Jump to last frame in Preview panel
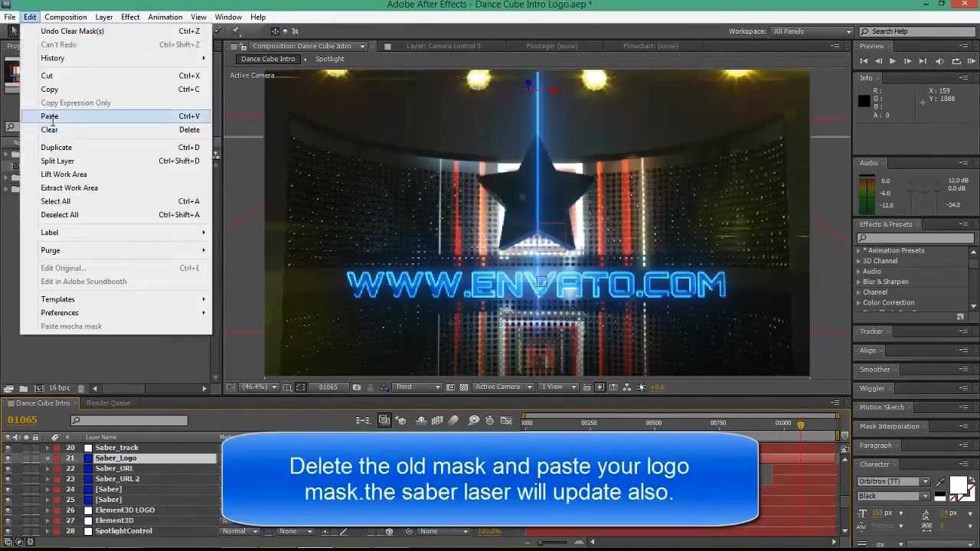The width and height of the screenshot is (980, 551). [923, 61]
